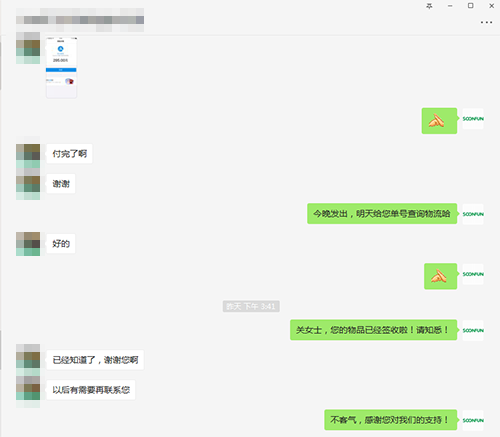Open contact avatar beside 好的 message
500x437 pixels.
pyautogui.click(x=28, y=244)
